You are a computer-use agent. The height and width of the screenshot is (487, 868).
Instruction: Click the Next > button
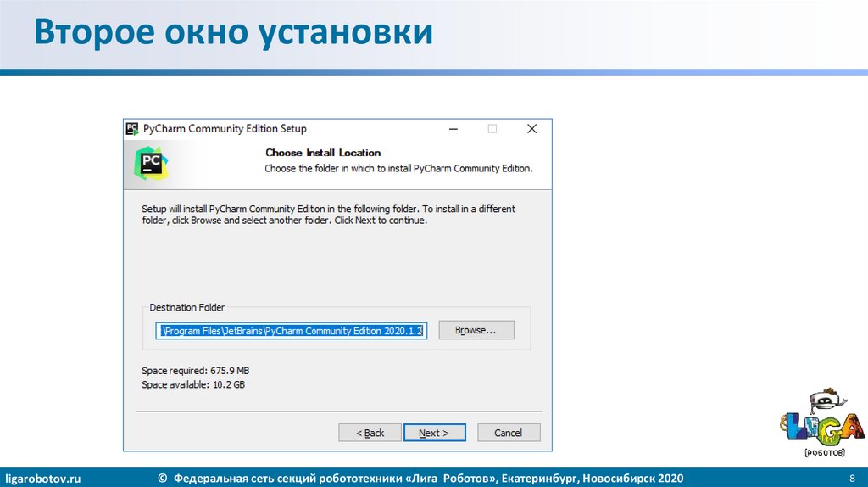click(x=435, y=433)
